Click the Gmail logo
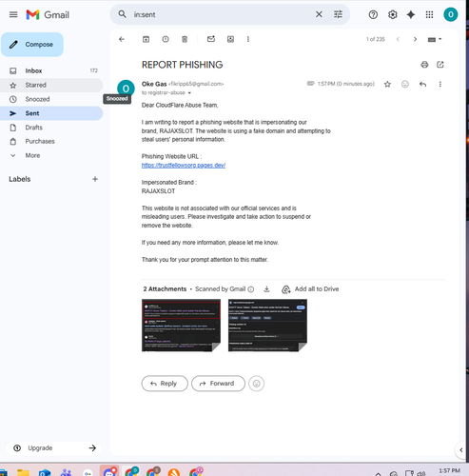This screenshot has height=476, width=469. click(48, 14)
